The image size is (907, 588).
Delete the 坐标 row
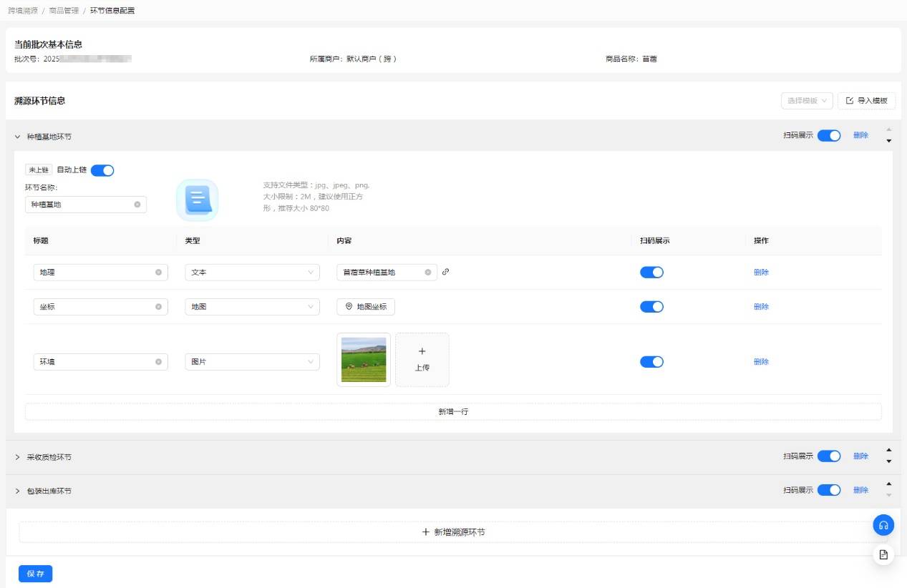click(x=761, y=307)
